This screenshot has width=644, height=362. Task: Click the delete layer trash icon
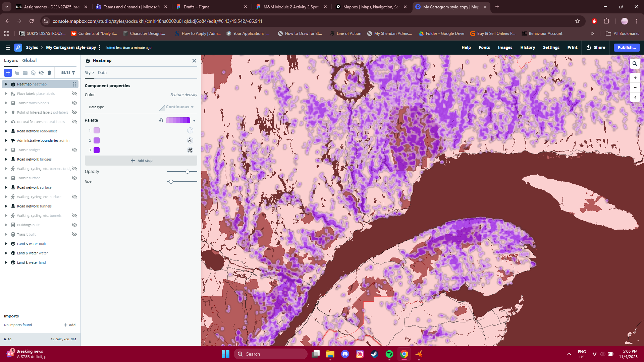[49, 73]
